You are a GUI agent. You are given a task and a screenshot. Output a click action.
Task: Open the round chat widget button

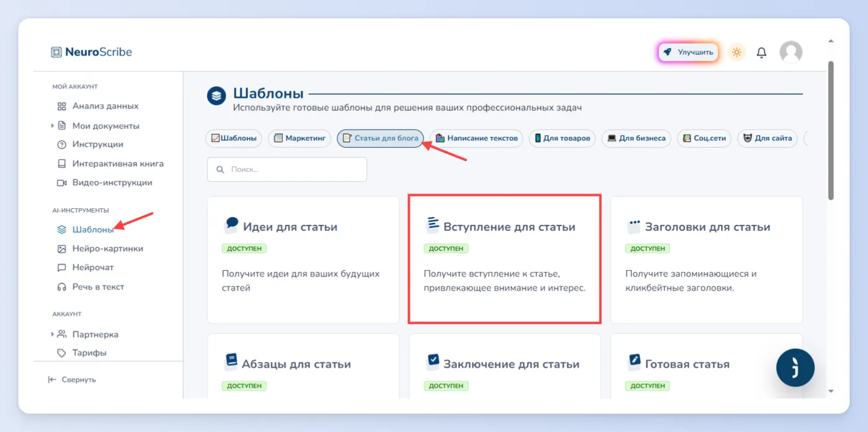tap(795, 368)
